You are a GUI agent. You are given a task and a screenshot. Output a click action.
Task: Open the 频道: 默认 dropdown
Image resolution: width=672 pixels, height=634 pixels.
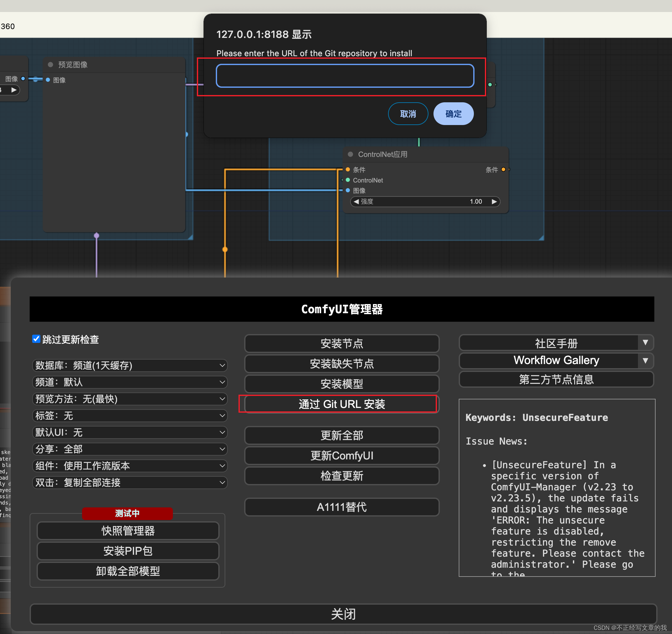point(130,382)
